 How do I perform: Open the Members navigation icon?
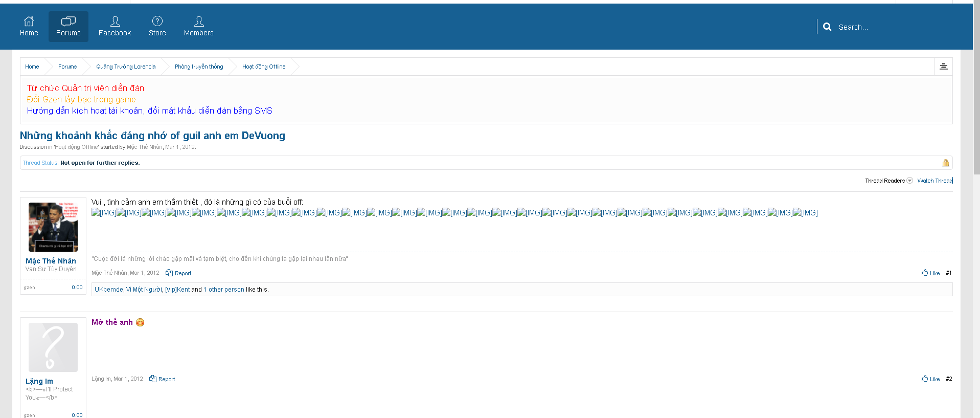point(199,21)
